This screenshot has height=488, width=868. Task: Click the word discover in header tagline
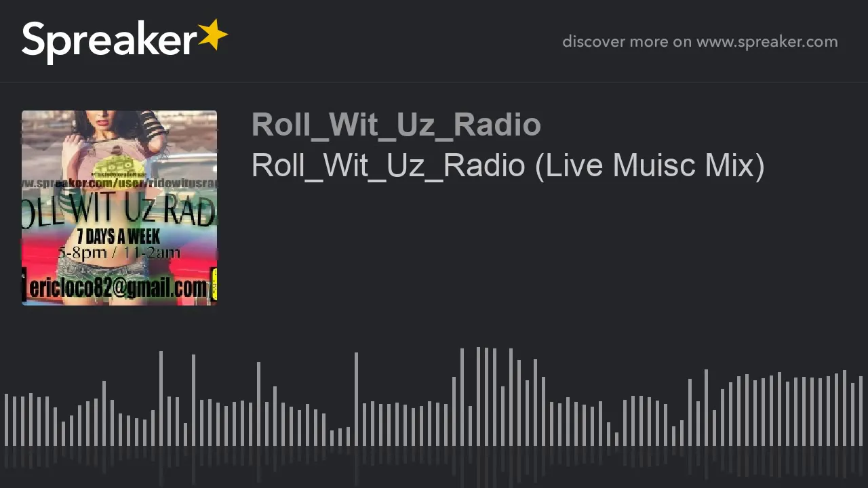coord(593,41)
